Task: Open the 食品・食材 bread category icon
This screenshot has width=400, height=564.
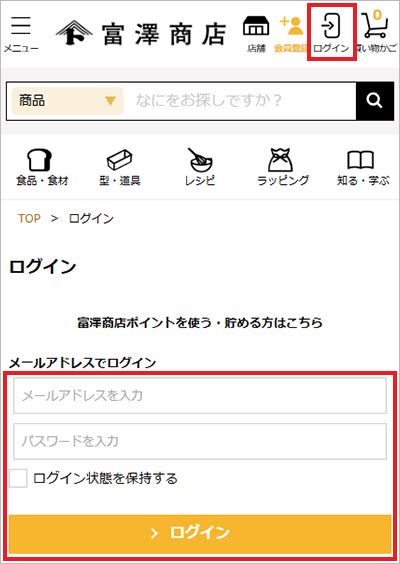Action: (x=42, y=167)
